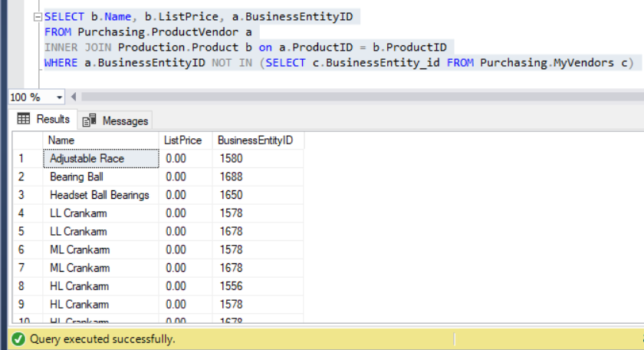This screenshot has width=644, height=350.
Task: Select BusinessEntityID value 1688
Action: pos(258,177)
